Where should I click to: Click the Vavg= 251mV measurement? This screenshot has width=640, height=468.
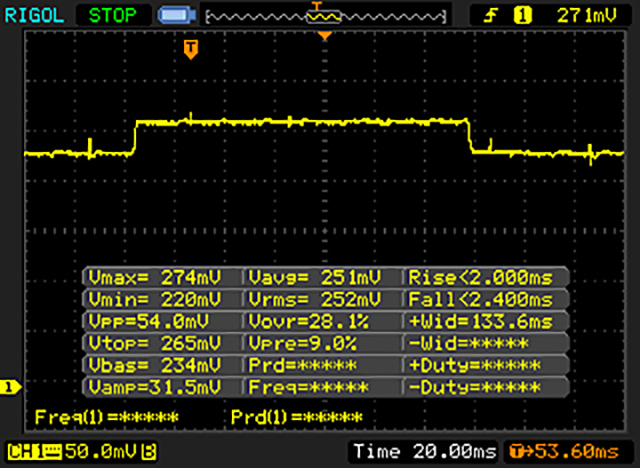pyautogui.click(x=315, y=278)
